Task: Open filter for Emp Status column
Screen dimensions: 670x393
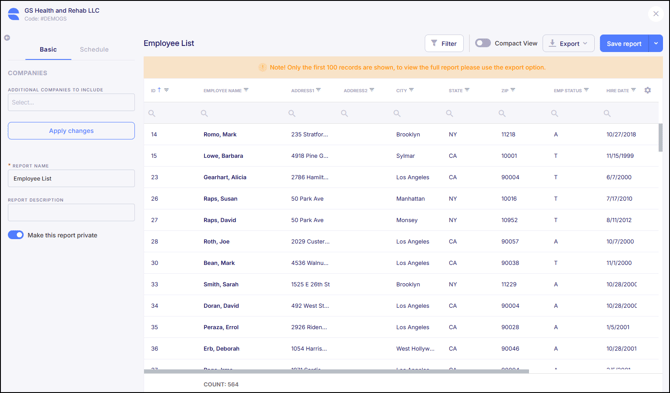Action: pos(586,90)
